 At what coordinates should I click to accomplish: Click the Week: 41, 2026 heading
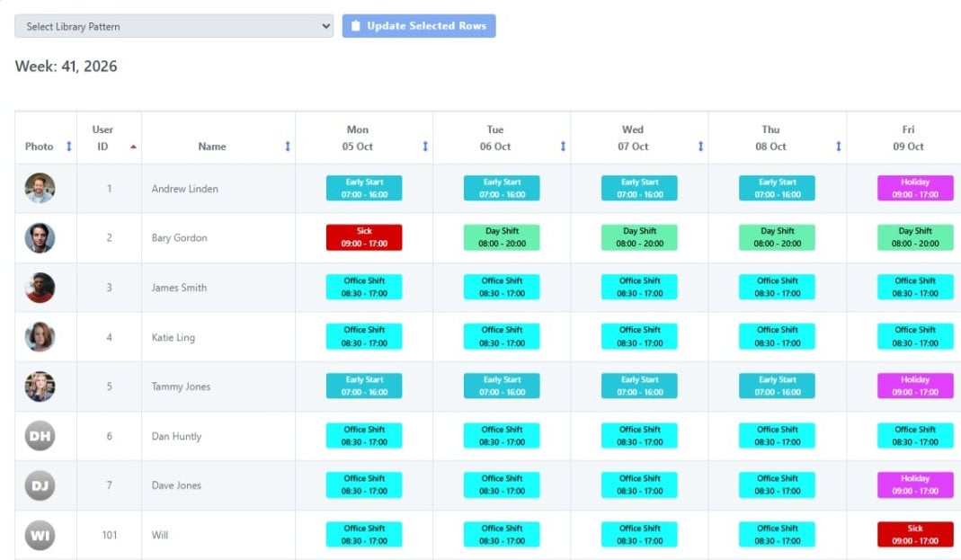(x=67, y=67)
